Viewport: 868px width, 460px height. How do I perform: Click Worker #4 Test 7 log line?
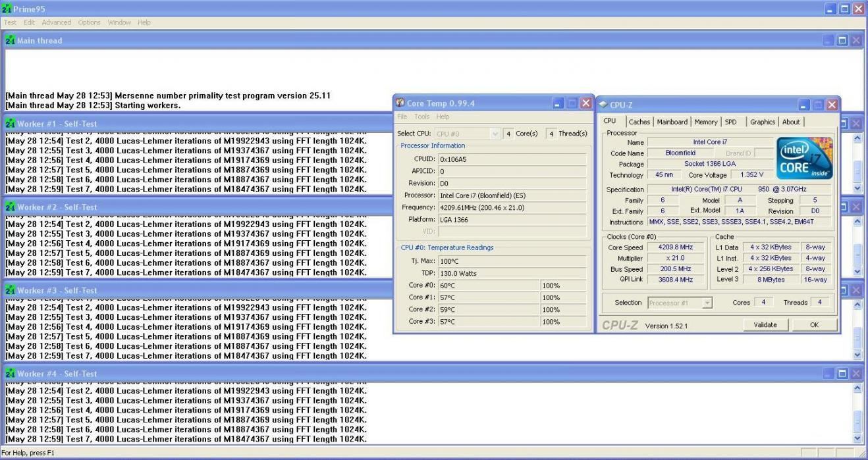[186, 439]
